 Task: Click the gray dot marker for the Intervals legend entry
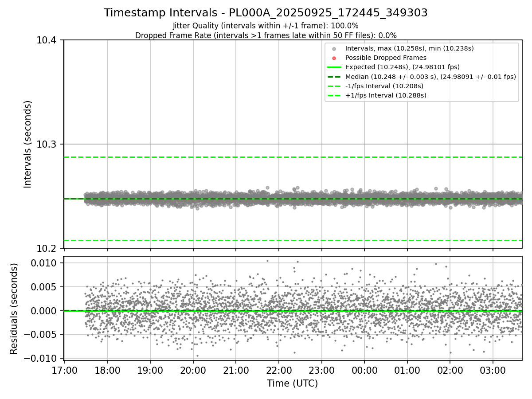click(334, 49)
